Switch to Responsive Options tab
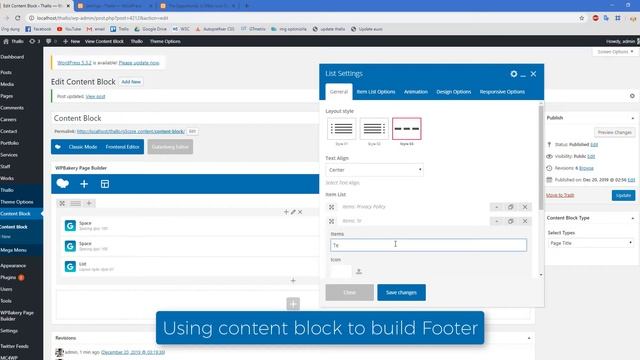 [502, 92]
